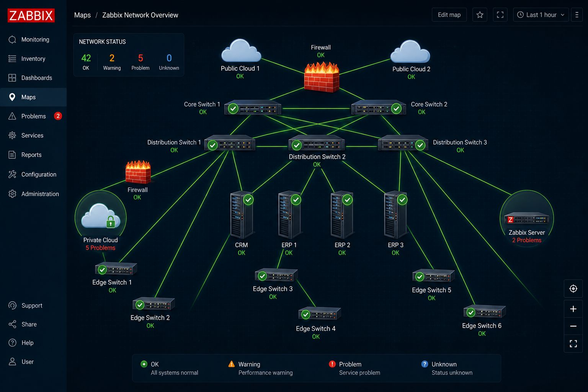Click the Maps breadcrumb link

pyautogui.click(x=82, y=15)
